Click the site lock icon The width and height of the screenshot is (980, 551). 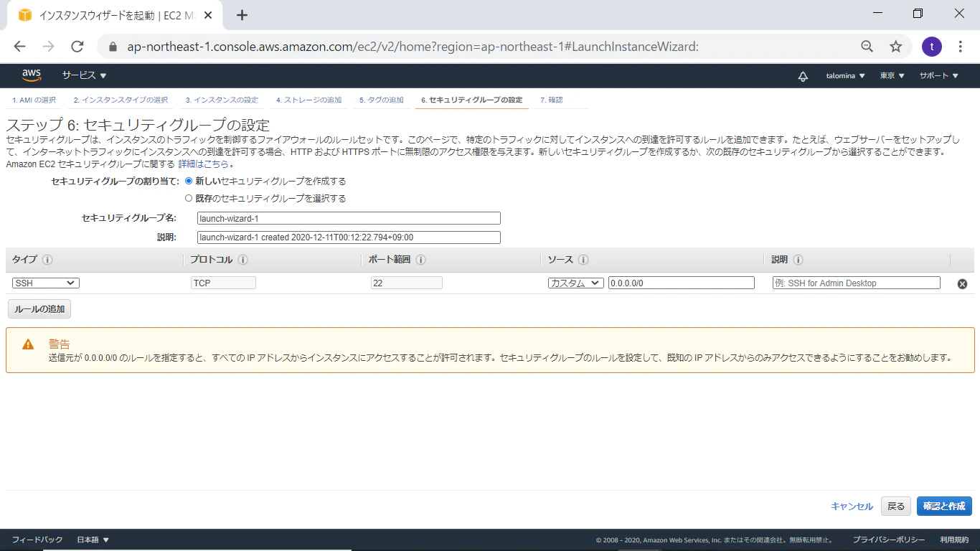click(113, 47)
